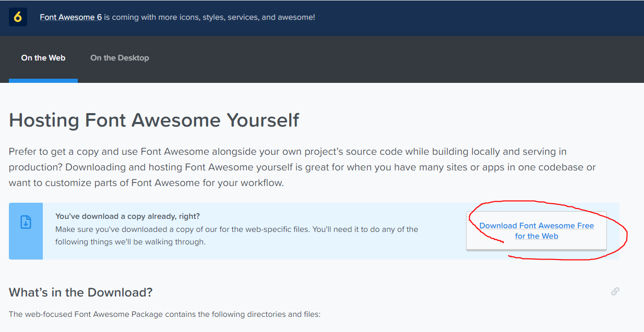Click the paragraph starting Prefer to get a copy
644x332 pixels.
[x=302, y=167]
